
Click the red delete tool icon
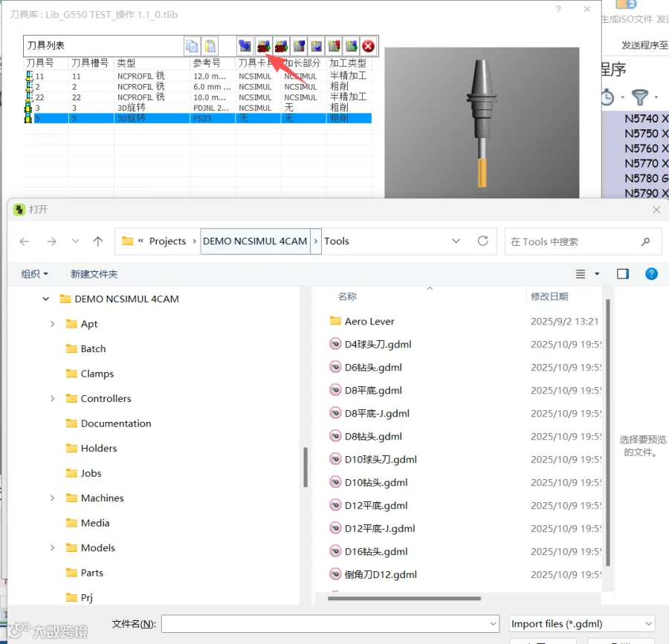368,45
